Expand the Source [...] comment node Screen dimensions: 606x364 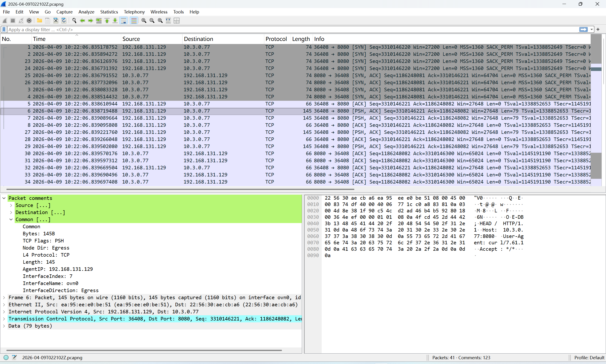point(11,205)
